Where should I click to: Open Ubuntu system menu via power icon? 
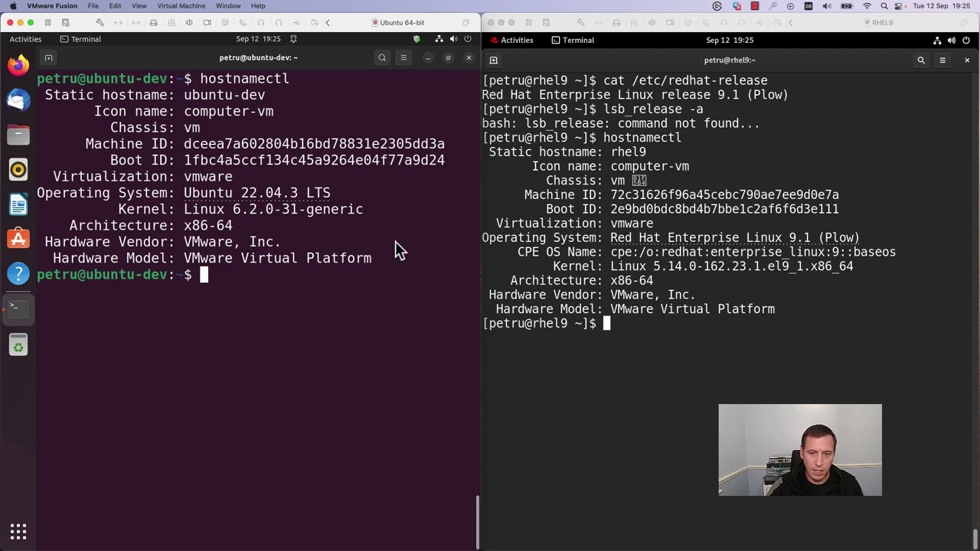[x=468, y=39]
